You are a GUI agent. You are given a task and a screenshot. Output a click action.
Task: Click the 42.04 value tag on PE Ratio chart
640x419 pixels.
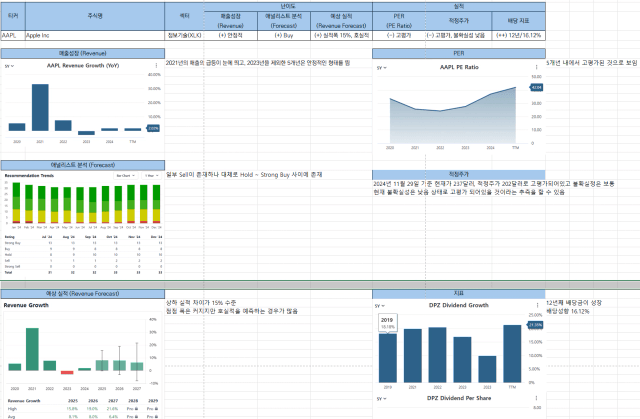(537, 87)
